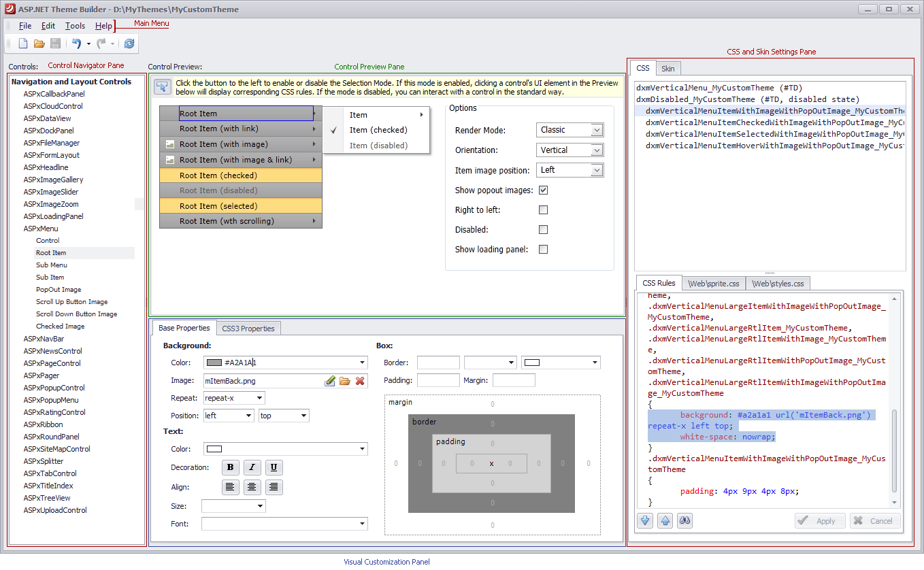Open the Tools menu
Screen dimensions: 924x570
[76, 26]
